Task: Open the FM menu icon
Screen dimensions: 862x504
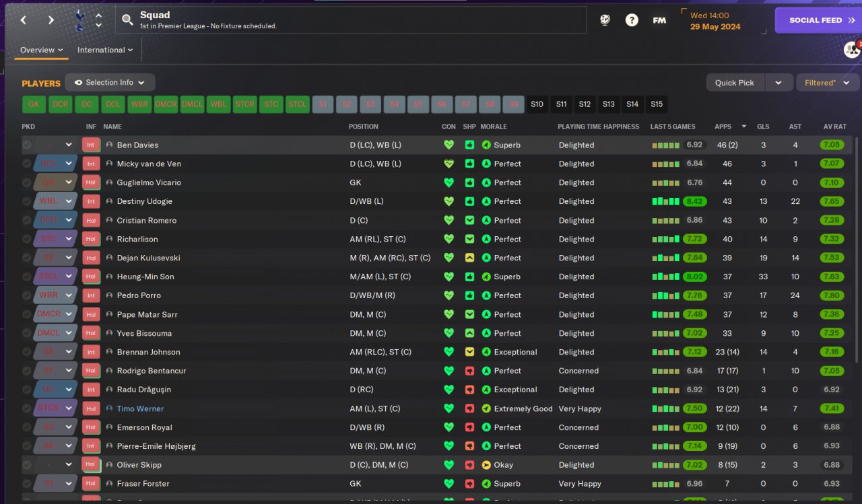Action: (x=659, y=20)
